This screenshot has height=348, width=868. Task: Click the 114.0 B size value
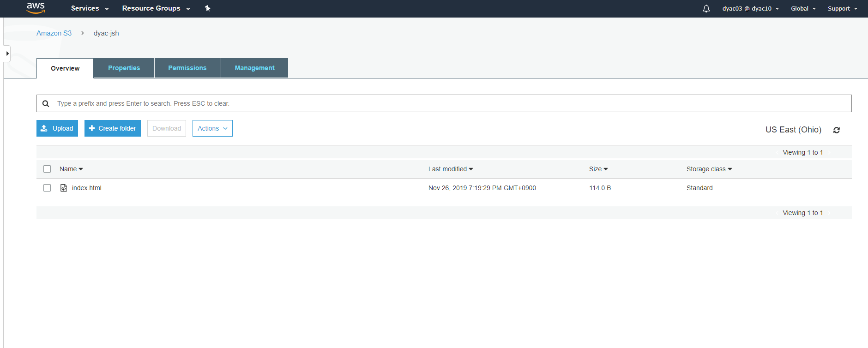(x=600, y=188)
